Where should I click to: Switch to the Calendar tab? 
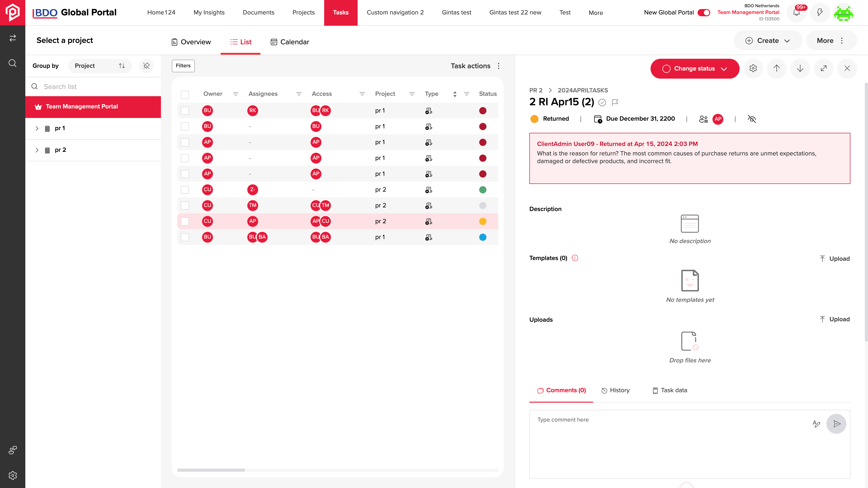tap(290, 42)
